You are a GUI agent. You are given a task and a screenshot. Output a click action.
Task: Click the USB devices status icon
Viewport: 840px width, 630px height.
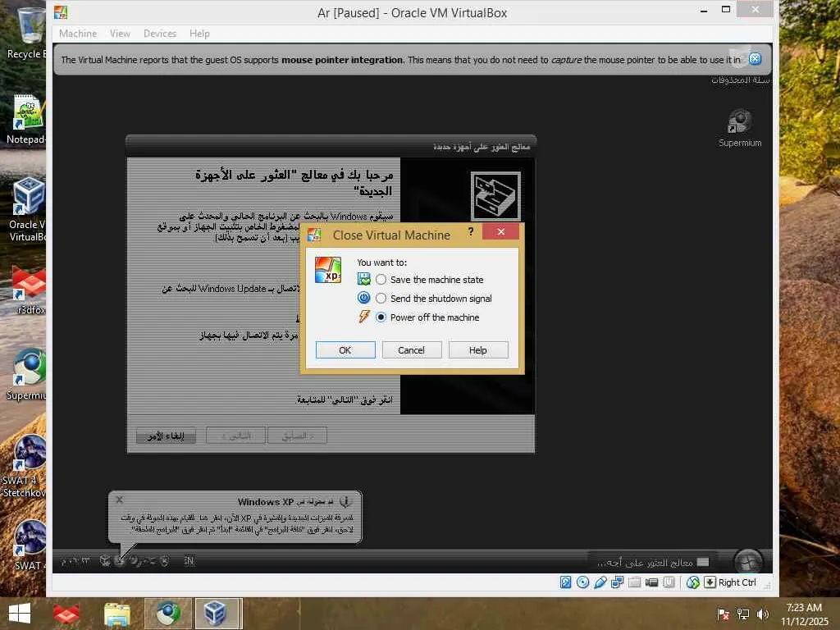click(600, 582)
